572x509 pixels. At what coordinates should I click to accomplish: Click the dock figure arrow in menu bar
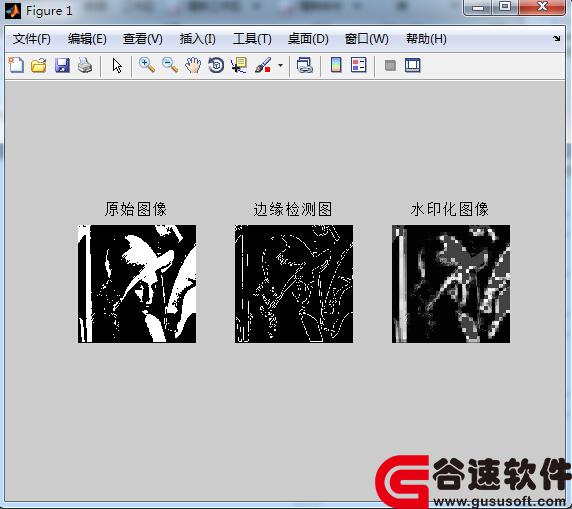(x=556, y=38)
